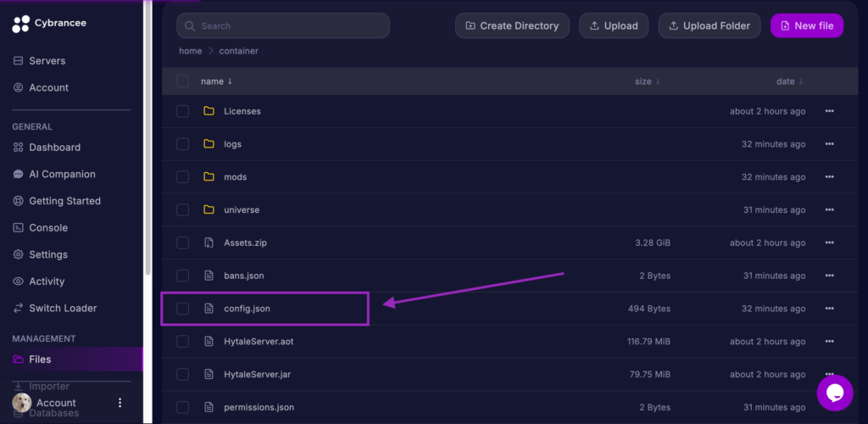This screenshot has width=868, height=424.
Task: Click the Upload button
Action: coord(614,26)
